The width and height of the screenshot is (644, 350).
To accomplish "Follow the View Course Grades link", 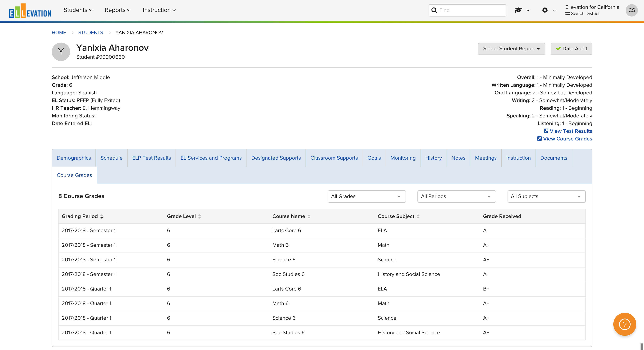I will (x=564, y=139).
